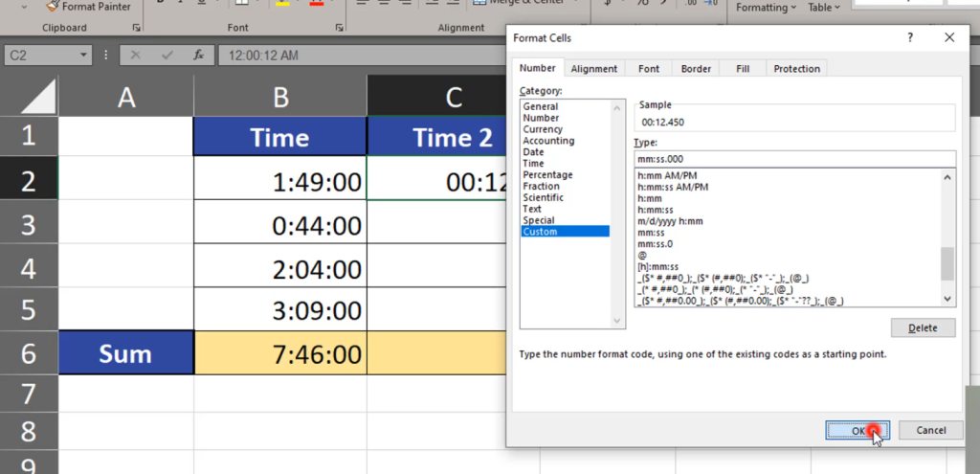This screenshot has height=474, width=980.
Task: Click the Enter checkmark in formula bar
Action: click(x=168, y=56)
